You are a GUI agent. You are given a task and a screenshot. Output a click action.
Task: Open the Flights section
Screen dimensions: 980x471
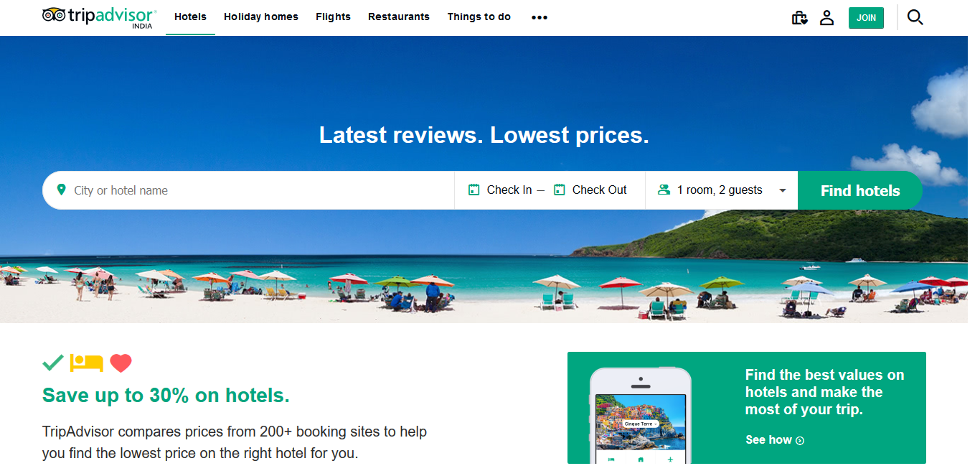[333, 17]
